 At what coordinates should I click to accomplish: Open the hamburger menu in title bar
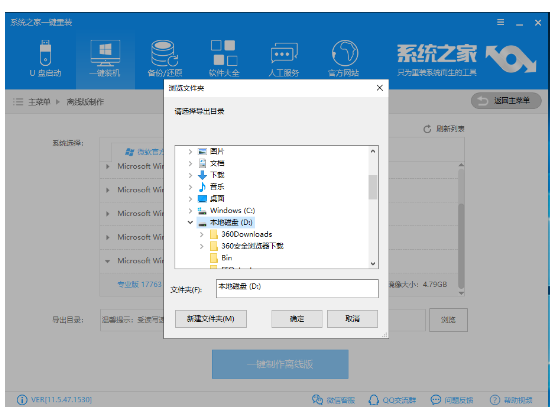coord(500,22)
